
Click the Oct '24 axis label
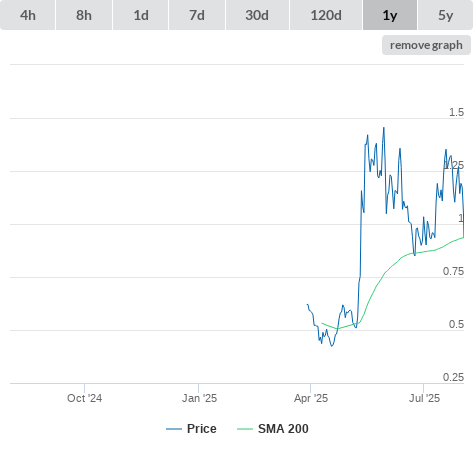84,398
